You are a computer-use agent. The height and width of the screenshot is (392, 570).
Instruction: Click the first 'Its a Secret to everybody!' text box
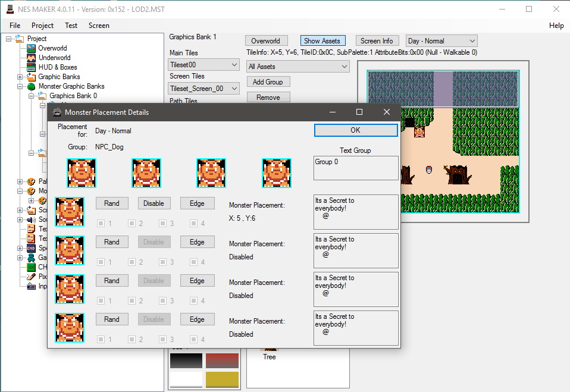356,212
